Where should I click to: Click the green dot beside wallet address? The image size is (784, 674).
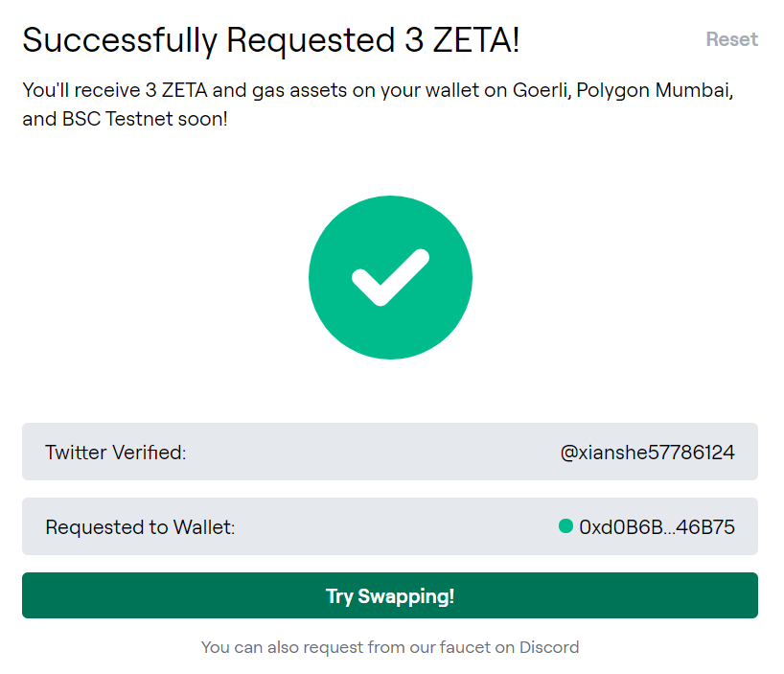(x=565, y=525)
